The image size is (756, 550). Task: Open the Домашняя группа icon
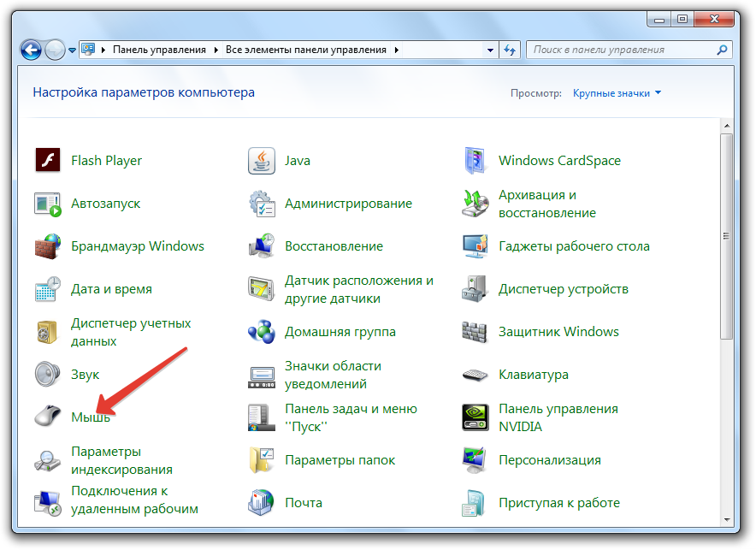[261, 332]
